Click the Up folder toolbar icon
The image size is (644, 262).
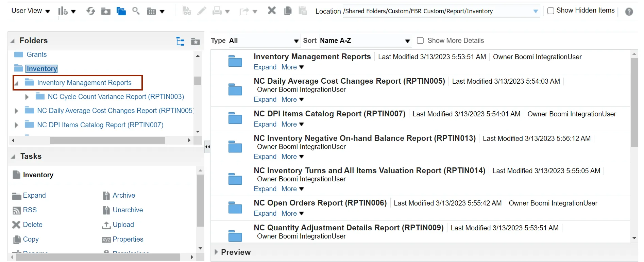pos(106,11)
